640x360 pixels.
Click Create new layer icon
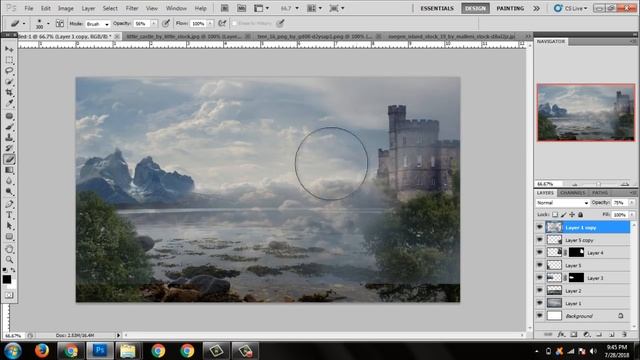point(611,334)
